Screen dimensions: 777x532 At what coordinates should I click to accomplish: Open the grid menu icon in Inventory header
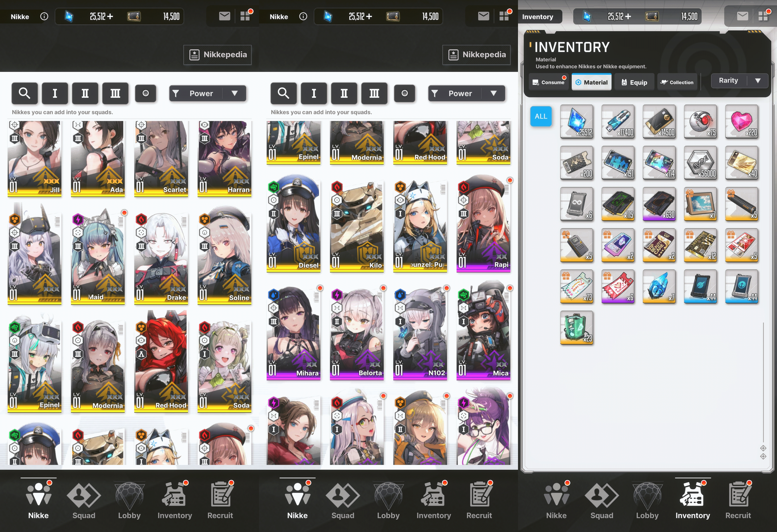(x=763, y=16)
